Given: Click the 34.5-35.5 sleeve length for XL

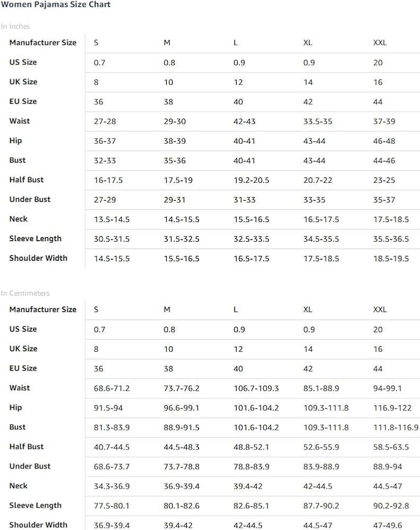Looking at the screenshot, I should [321, 239].
